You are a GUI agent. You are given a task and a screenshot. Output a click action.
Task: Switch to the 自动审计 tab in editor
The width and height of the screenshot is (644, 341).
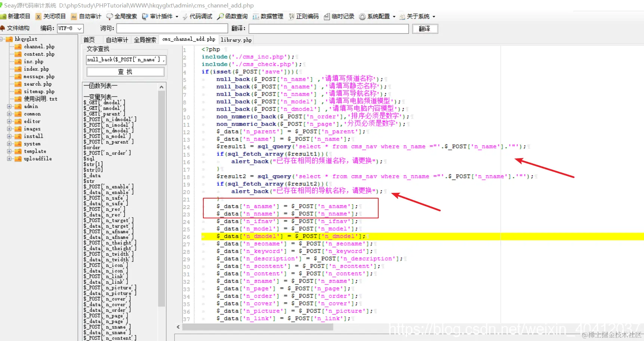117,40
